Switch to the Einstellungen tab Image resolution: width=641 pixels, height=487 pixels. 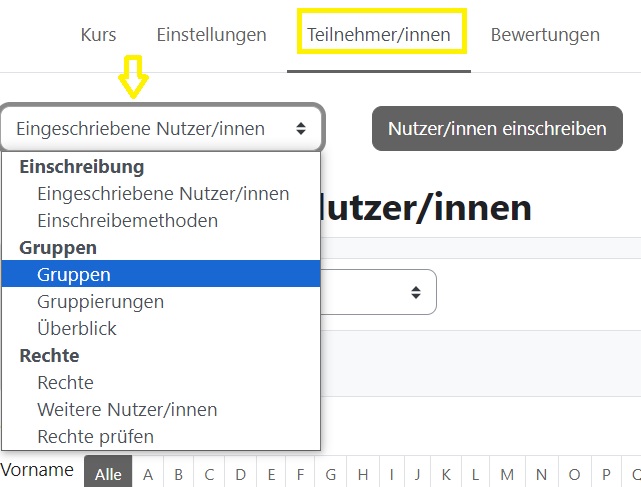point(211,35)
